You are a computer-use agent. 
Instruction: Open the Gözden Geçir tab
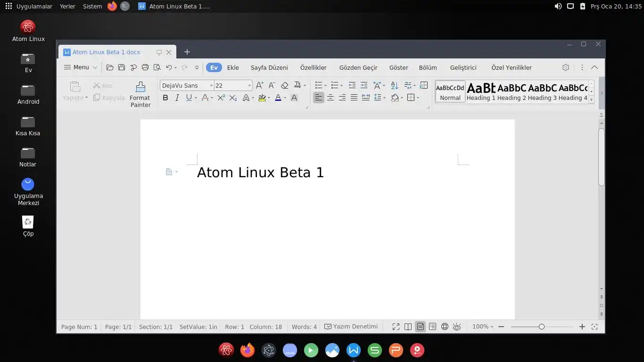pyautogui.click(x=358, y=67)
